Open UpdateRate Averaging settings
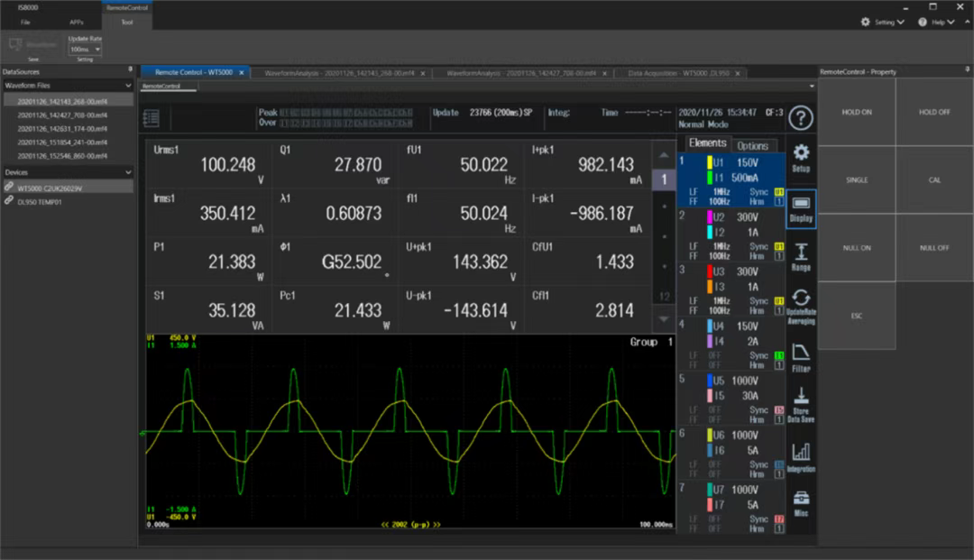The height and width of the screenshot is (560, 974). [801, 307]
